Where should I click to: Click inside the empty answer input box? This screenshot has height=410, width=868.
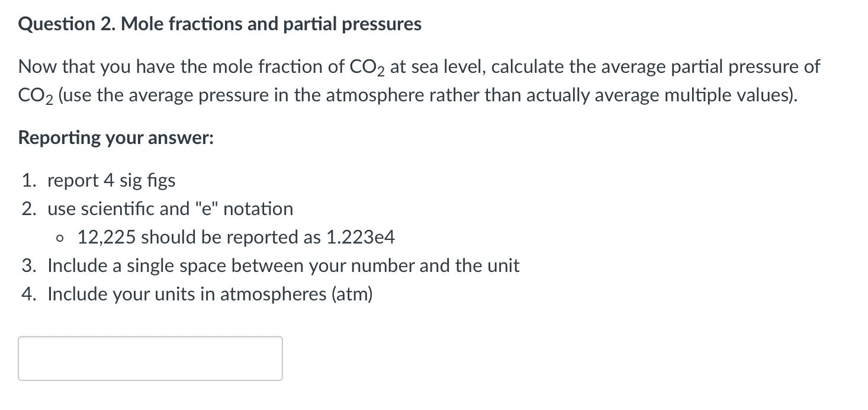[x=150, y=358]
